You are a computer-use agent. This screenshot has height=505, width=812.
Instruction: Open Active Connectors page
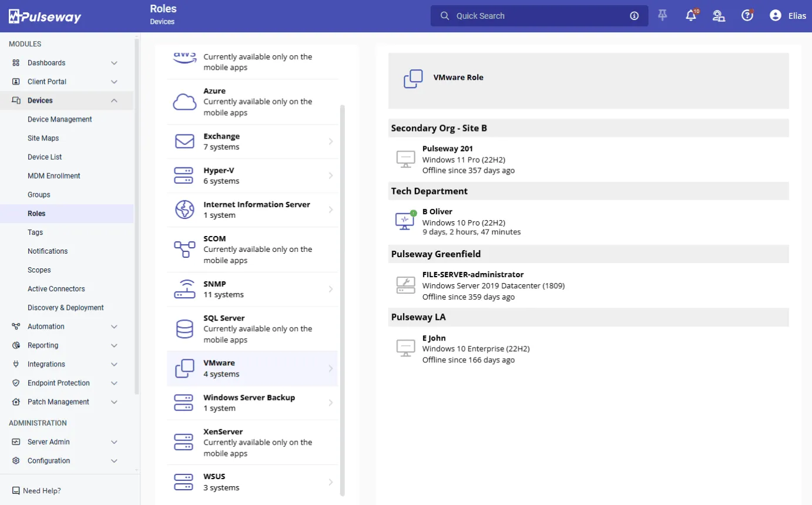56,288
